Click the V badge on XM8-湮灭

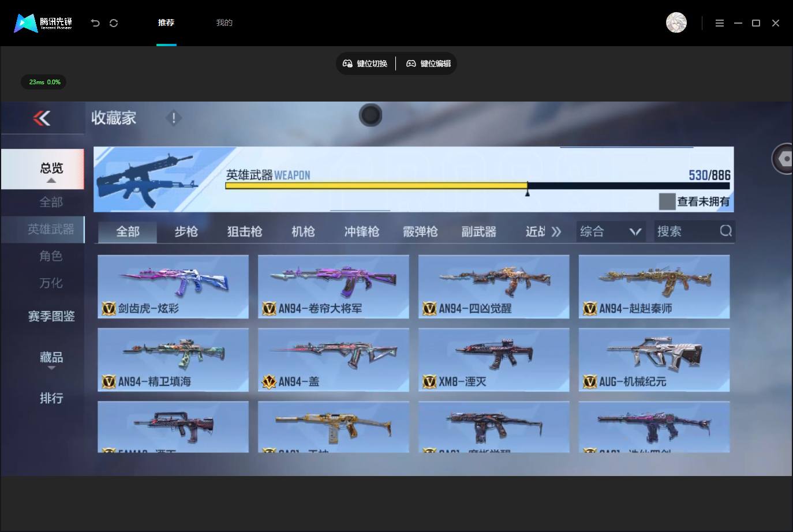click(429, 381)
